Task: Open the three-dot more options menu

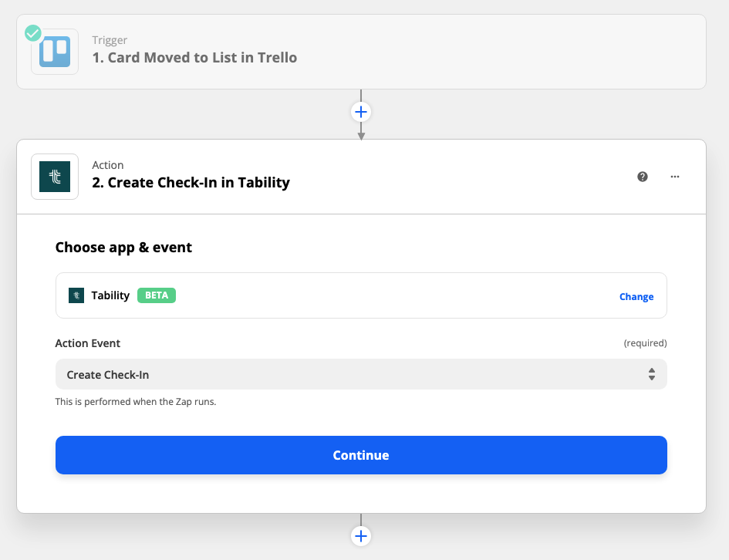Action: point(675,177)
